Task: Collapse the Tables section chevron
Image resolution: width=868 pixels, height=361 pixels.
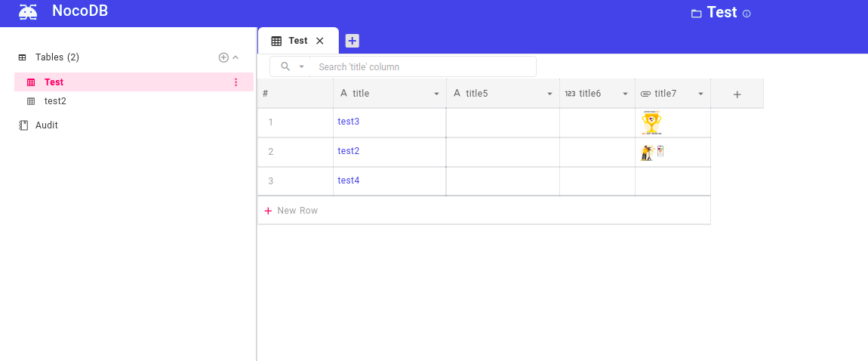Action: [x=235, y=57]
